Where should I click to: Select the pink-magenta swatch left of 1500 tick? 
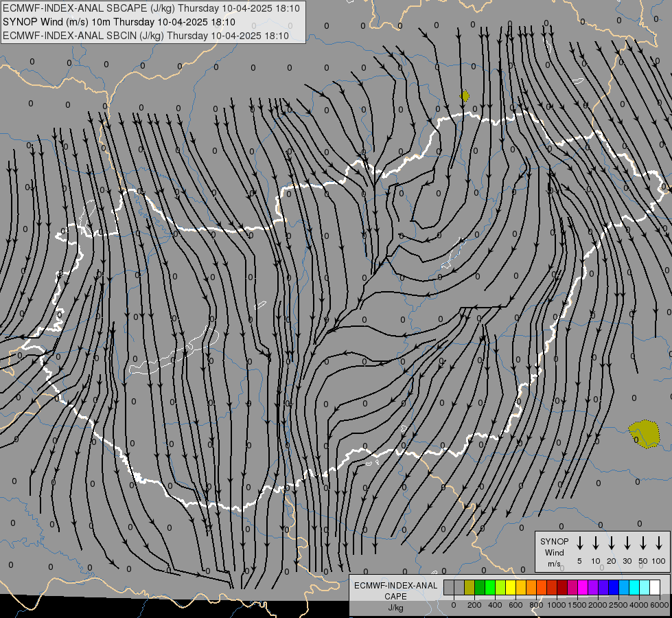coord(572,587)
